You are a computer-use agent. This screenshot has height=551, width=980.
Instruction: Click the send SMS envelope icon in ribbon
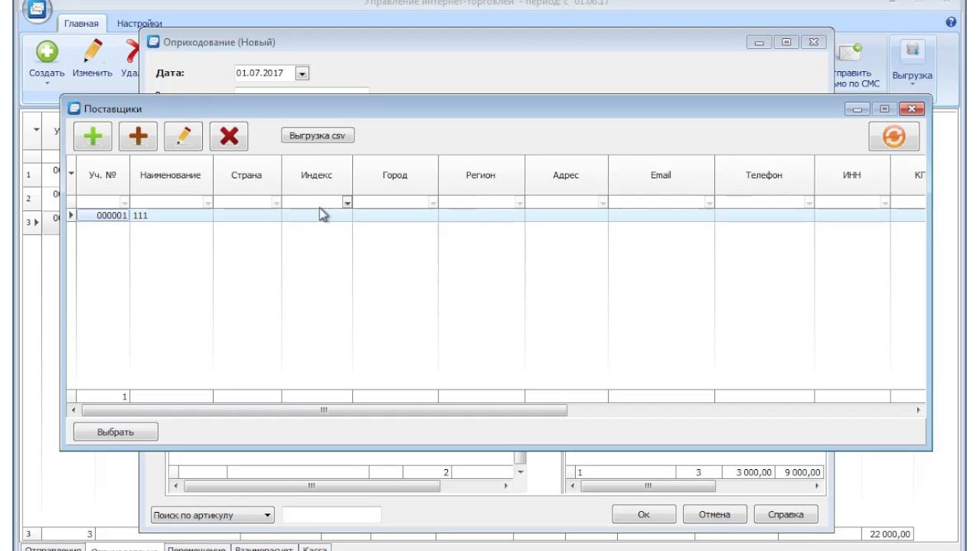850,52
